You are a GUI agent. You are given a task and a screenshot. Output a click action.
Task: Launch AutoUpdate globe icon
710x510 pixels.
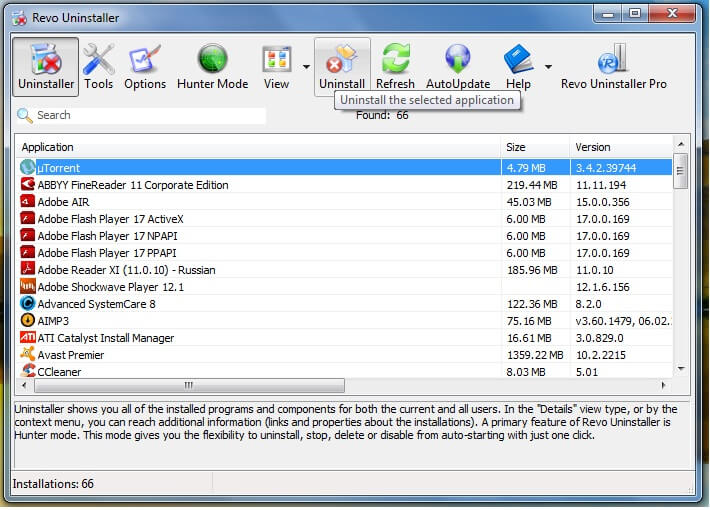(x=458, y=67)
